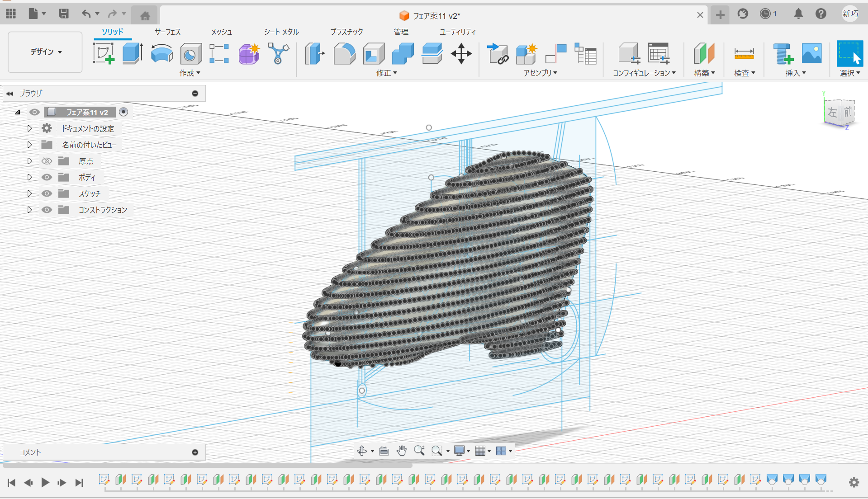This screenshot has height=499, width=868.
Task: Select the Combine bodies tool
Action: 403,54
